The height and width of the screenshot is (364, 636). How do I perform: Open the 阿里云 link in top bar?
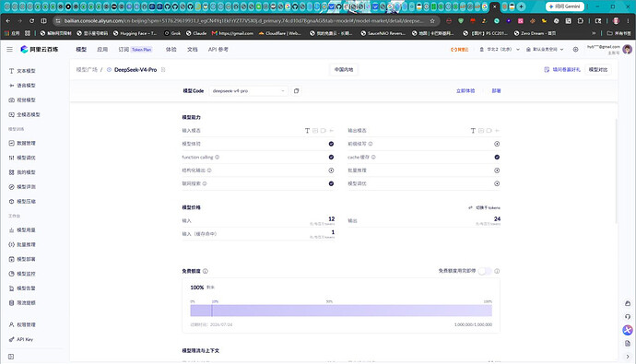460,50
